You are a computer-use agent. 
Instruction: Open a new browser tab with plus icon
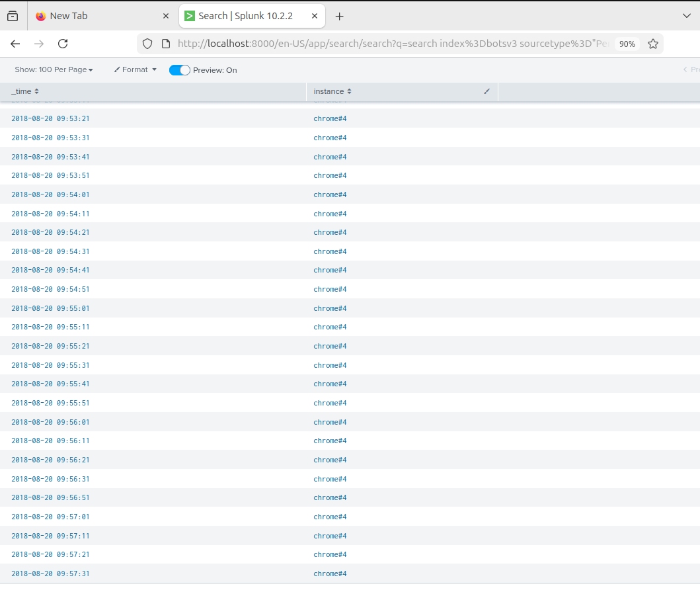coord(339,16)
